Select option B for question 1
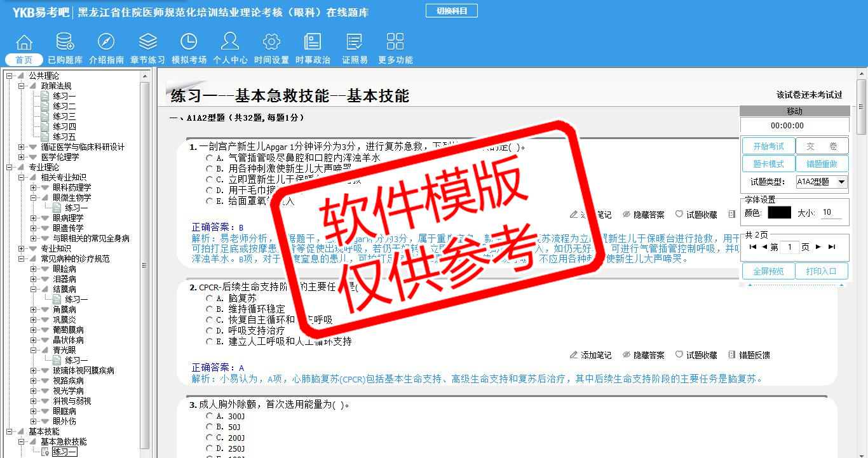Viewport: 868px width, 458px height. pos(209,168)
